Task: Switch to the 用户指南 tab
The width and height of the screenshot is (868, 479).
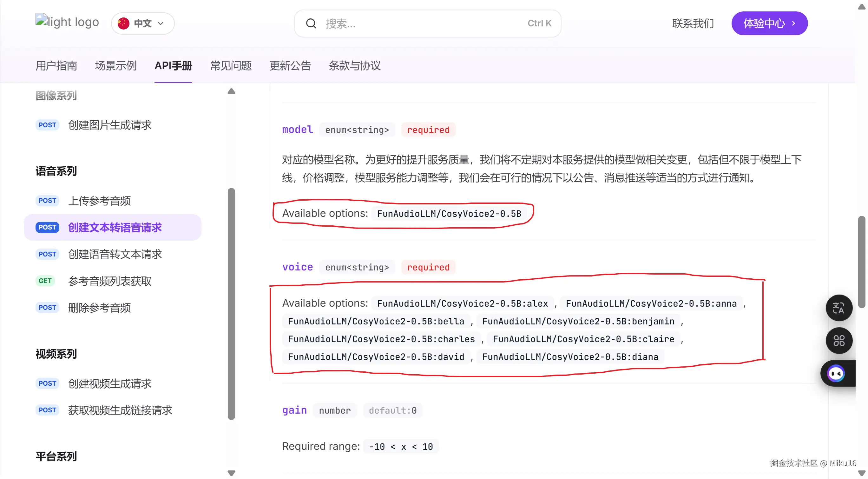Action: click(x=56, y=65)
